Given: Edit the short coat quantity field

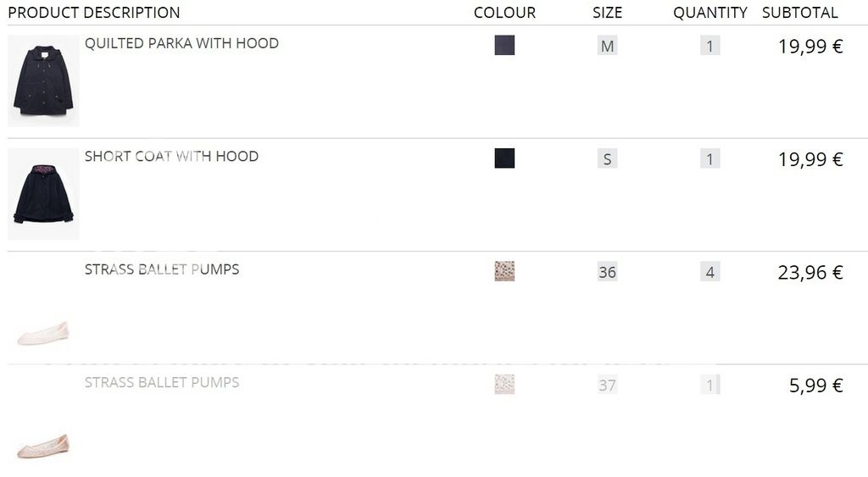Looking at the screenshot, I should point(710,158).
